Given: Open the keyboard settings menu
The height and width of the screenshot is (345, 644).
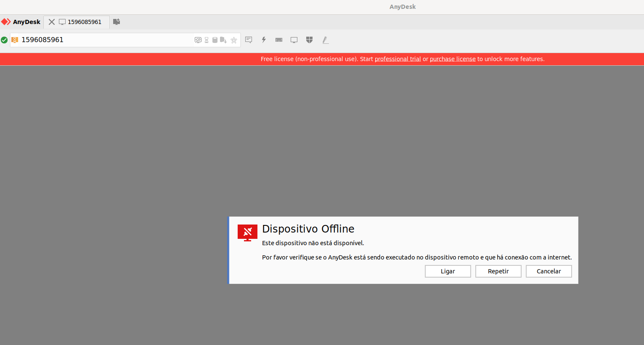Looking at the screenshot, I should [279, 40].
